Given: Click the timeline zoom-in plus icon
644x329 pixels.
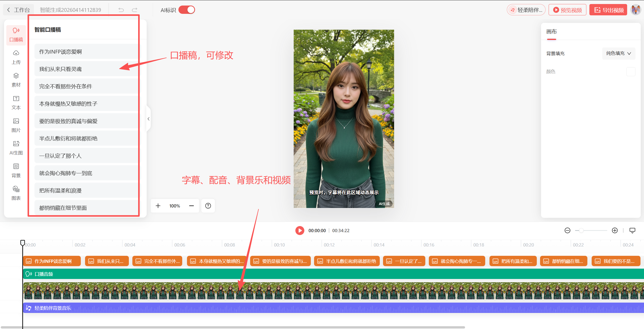Looking at the screenshot, I should coord(615,230).
